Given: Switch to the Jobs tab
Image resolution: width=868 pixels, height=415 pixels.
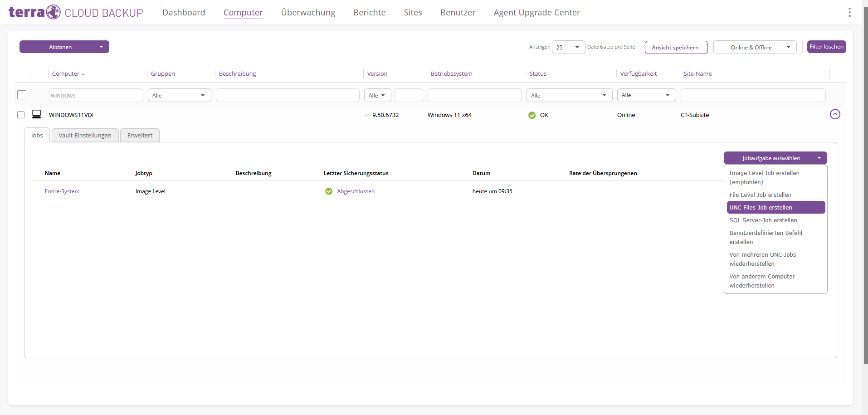Looking at the screenshot, I should [37, 135].
